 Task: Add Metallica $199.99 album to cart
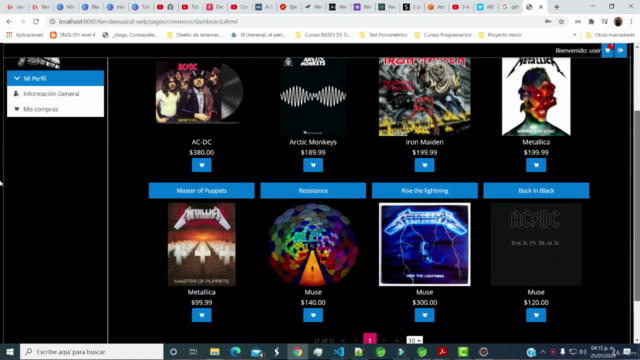point(536,165)
